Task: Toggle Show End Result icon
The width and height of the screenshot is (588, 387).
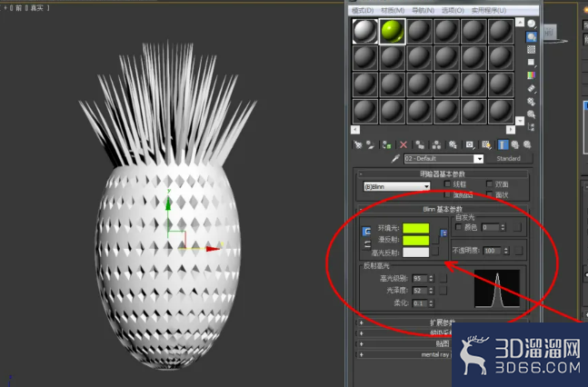Action: coord(503,144)
